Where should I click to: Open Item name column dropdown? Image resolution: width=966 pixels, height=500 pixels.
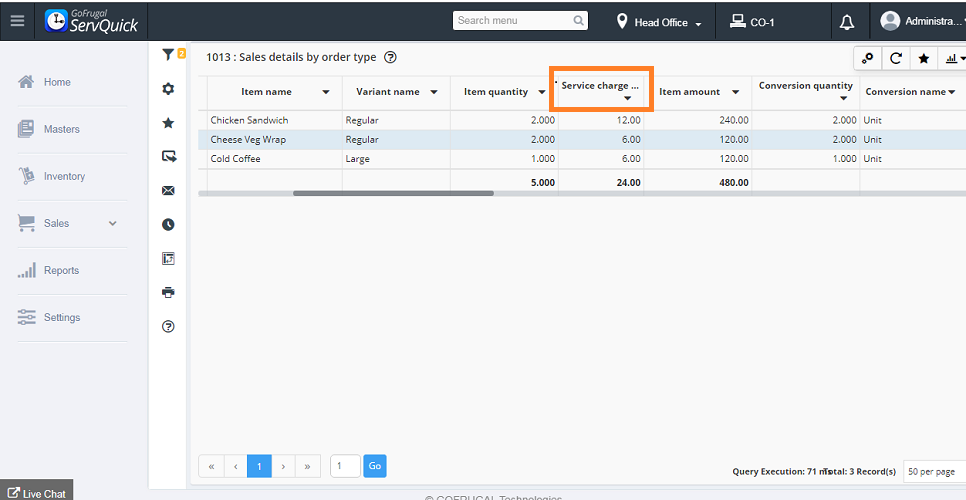326,92
